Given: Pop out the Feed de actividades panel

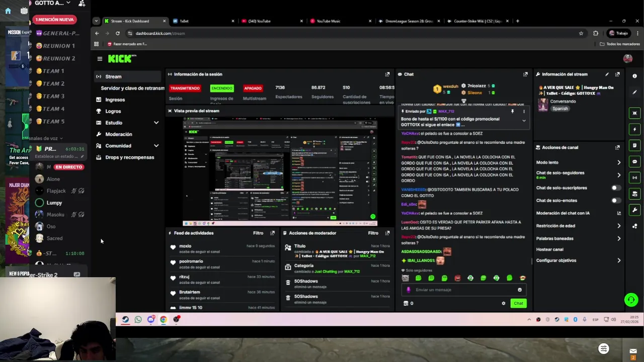Looking at the screenshot, I should click(x=273, y=233).
